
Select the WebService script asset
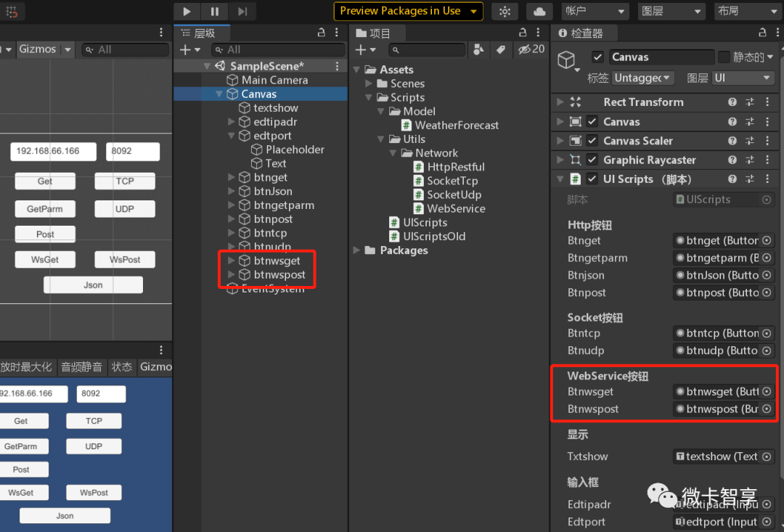455,208
